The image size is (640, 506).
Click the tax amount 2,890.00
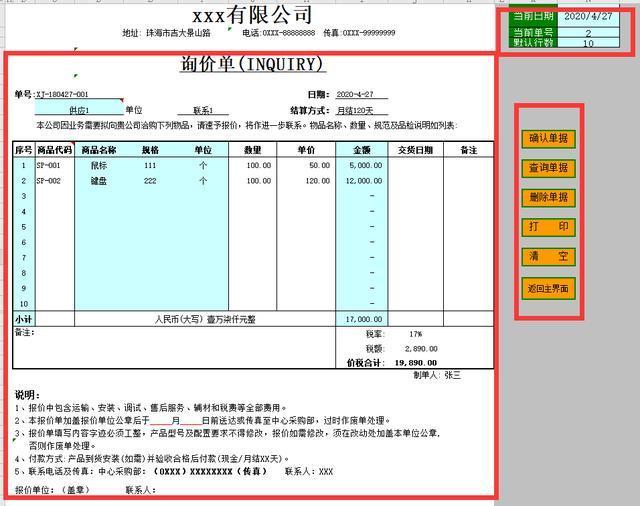point(421,349)
